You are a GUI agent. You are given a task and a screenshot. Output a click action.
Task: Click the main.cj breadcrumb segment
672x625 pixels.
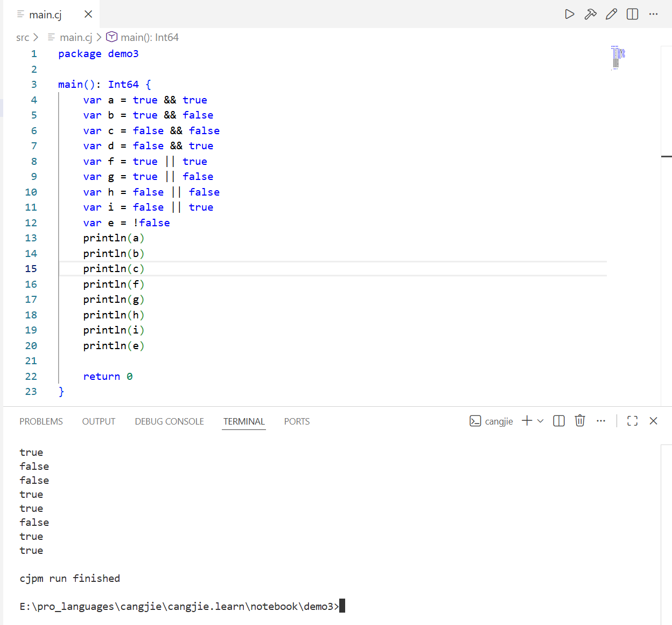(76, 37)
